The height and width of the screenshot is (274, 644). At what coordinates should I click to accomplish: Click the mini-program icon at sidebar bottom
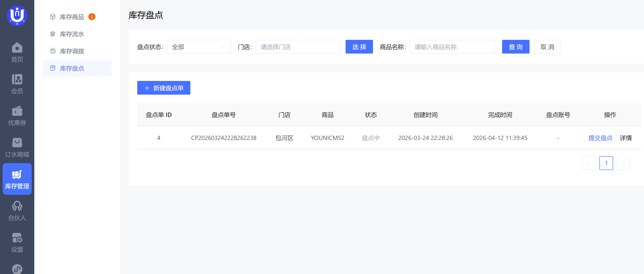[x=17, y=269]
